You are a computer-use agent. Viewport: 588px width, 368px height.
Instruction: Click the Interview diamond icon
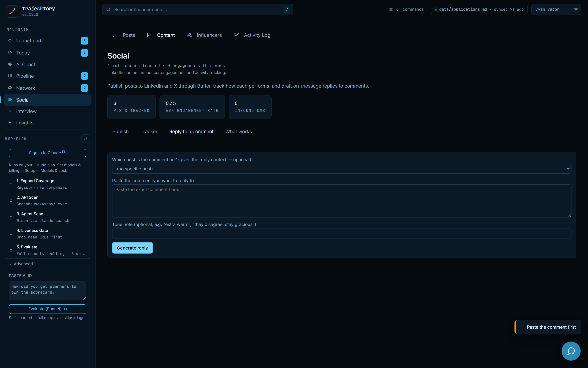(10, 111)
